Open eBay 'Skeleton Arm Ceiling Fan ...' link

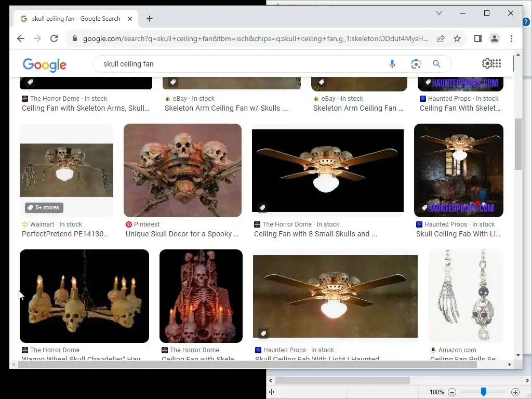pyautogui.click(x=358, y=108)
